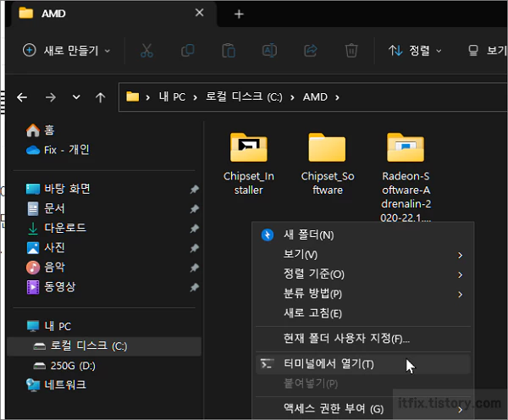Open 음악 in quick access

coord(46,268)
